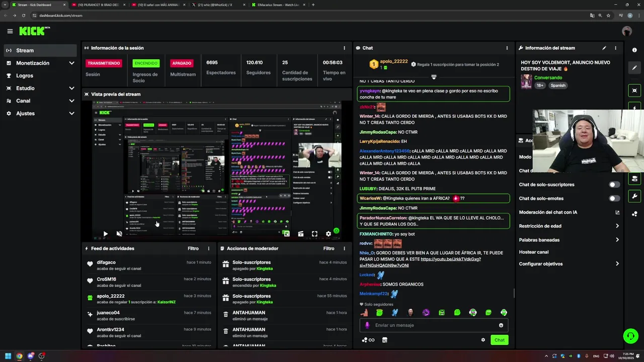
Task: Expand the Ajustes sidebar section
Action: pyautogui.click(x=40, y=113)
